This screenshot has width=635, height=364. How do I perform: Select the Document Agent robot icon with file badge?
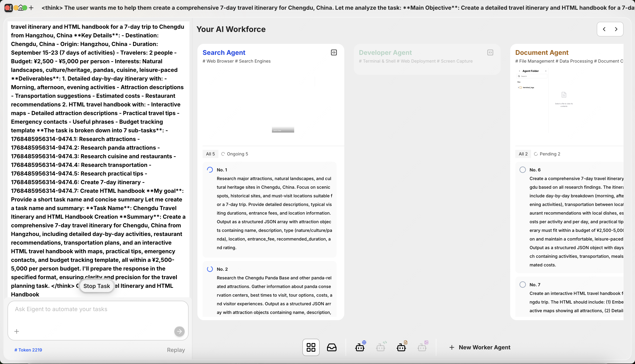click(401, 347)
